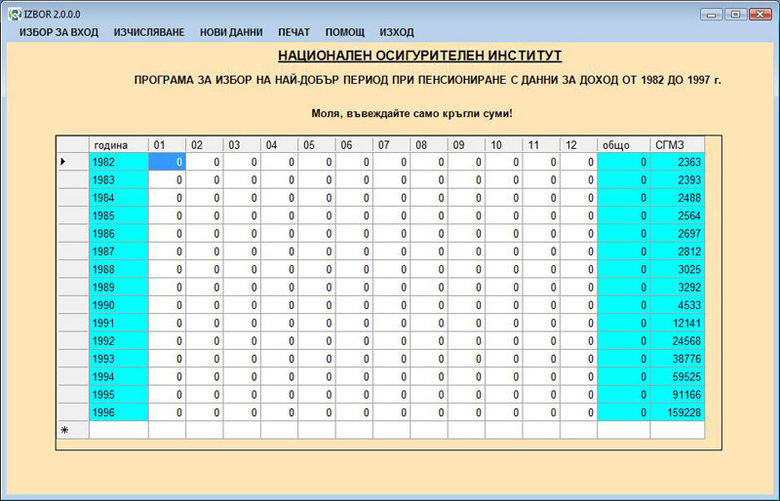Open the ИЗБОР ЗА ВХОД menu
The image size is (780, 501).
coord(59,32)
